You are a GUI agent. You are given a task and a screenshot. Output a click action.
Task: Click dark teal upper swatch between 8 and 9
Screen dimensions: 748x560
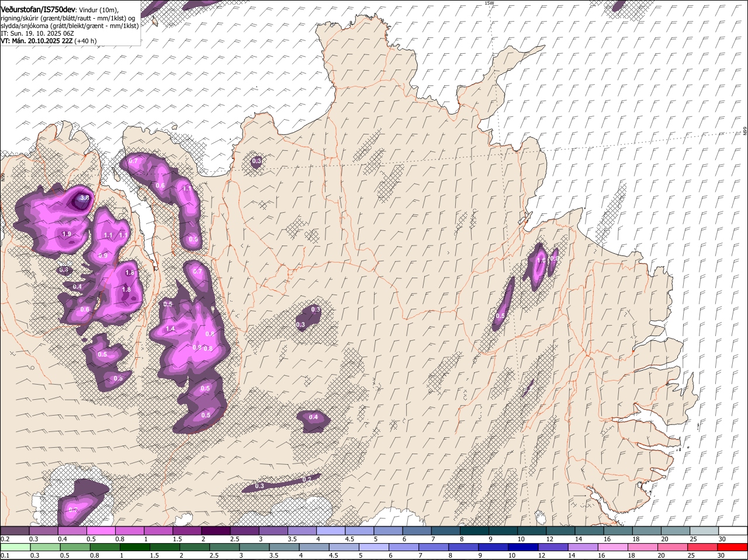coord(475,530)
